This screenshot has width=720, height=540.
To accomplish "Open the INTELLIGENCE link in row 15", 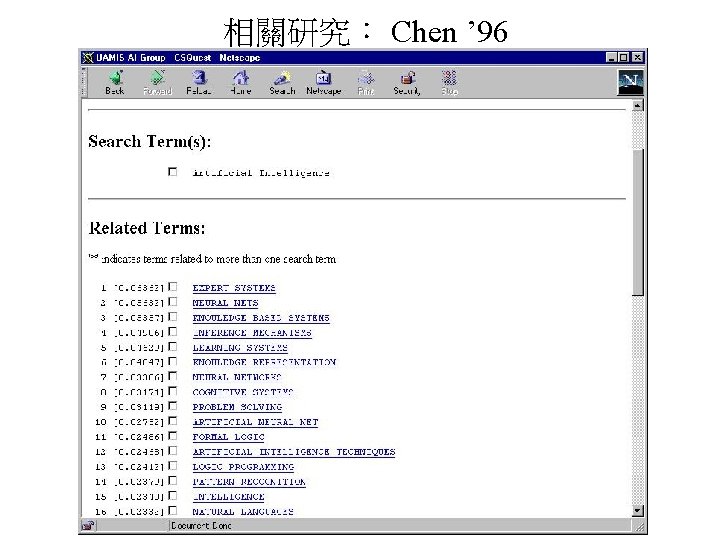I will 228,497.
